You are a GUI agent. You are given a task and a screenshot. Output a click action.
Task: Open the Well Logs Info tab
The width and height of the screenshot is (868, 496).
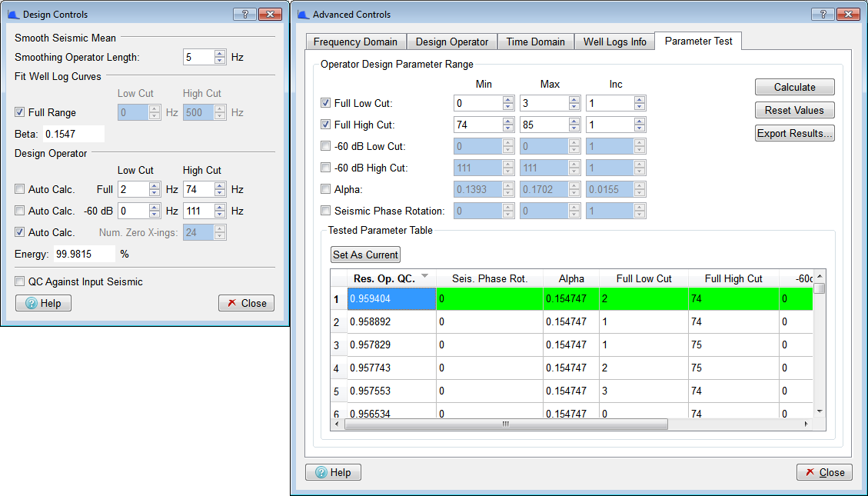[x=614, y=42]
